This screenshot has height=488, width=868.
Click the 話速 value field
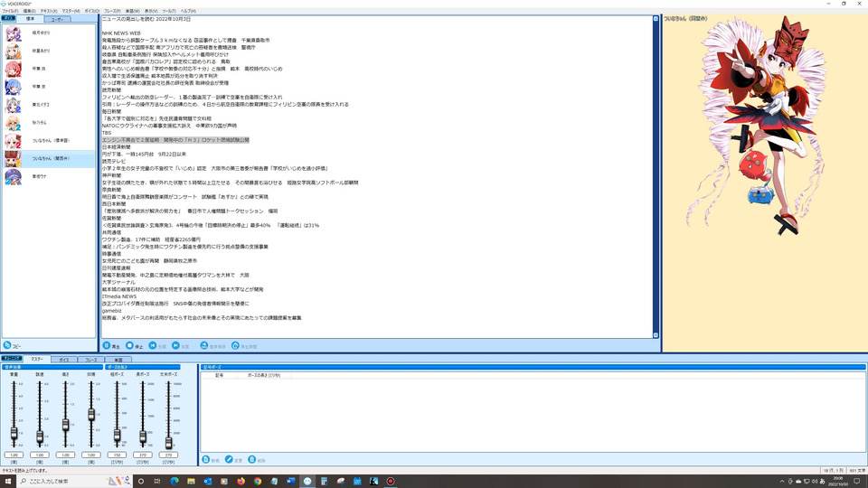40,455
